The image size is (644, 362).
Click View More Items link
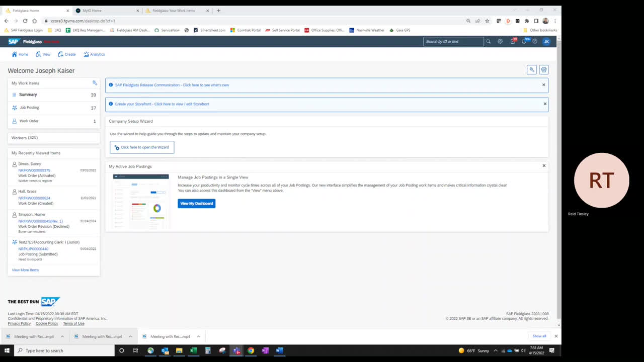[25, 270]
